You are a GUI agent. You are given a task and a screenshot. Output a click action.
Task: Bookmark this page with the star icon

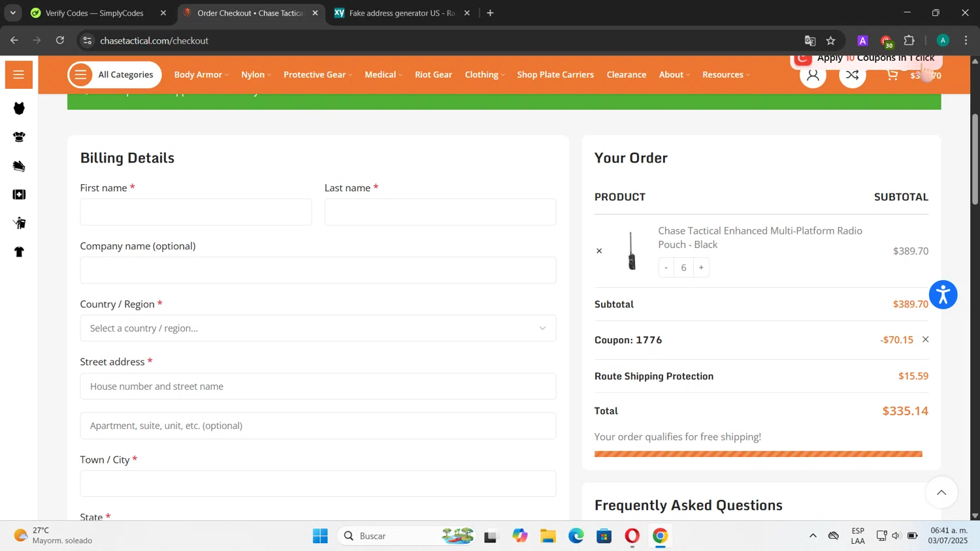[x=830, y=40]
